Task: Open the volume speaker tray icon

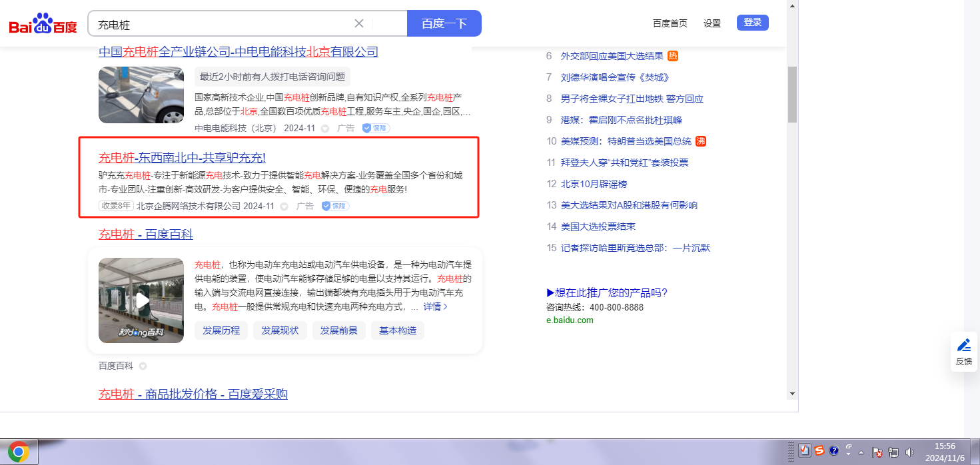Action: coord(910,452)
